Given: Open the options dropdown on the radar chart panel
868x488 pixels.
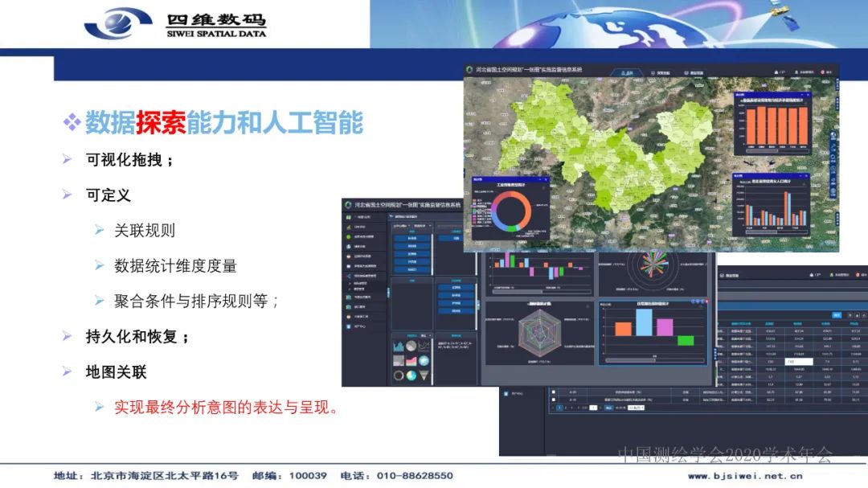Looking at the screenshot, I should click(588, 305).
